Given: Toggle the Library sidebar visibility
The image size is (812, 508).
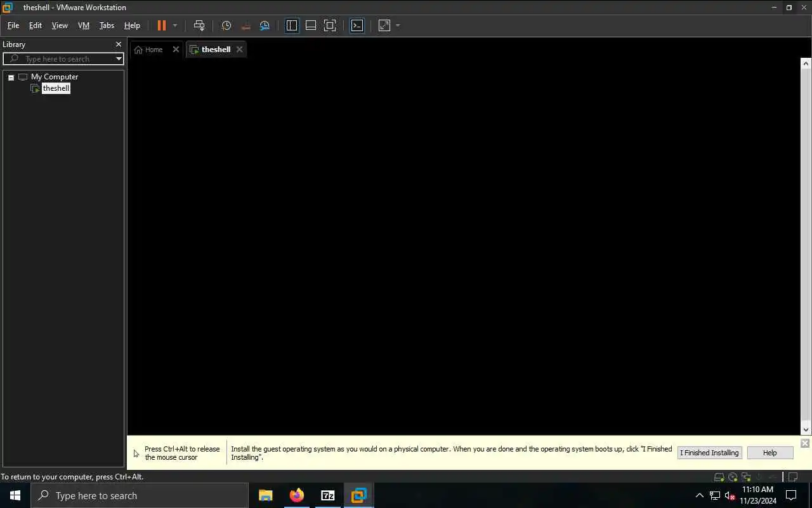Looking at the screenshot, I should [x=292, y=25].
